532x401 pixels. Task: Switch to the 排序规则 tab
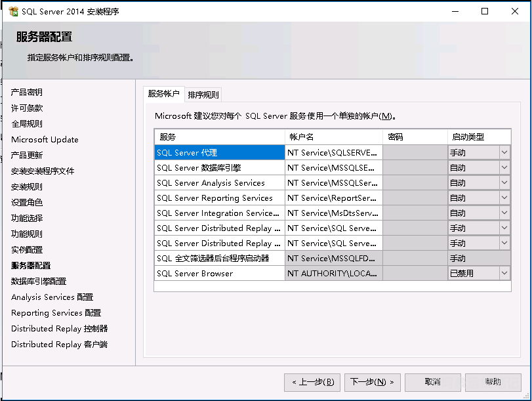(203, 95)
